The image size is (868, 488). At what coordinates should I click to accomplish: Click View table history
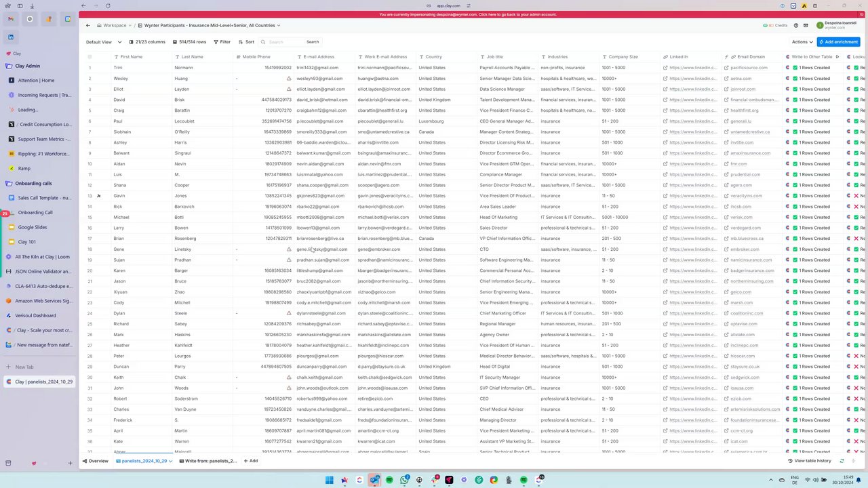(x=809, y=461)
